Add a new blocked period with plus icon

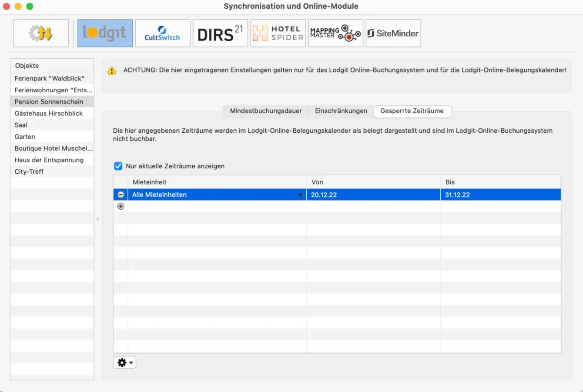(x=121, y=206)
